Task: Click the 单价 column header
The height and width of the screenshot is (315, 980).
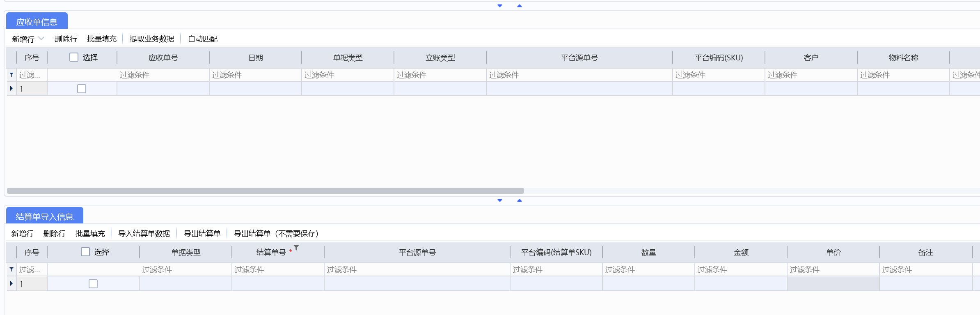Action: point(833,252)
